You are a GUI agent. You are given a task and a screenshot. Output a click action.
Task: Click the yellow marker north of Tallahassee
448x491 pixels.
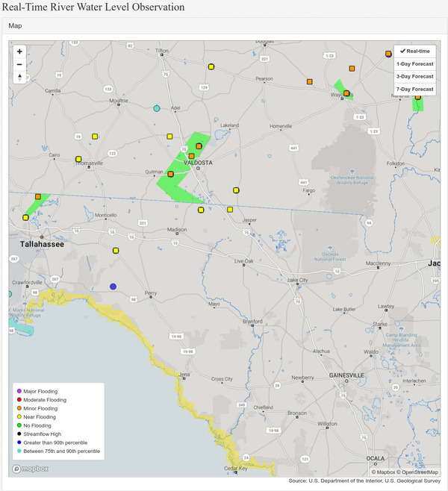coord(25,218)
